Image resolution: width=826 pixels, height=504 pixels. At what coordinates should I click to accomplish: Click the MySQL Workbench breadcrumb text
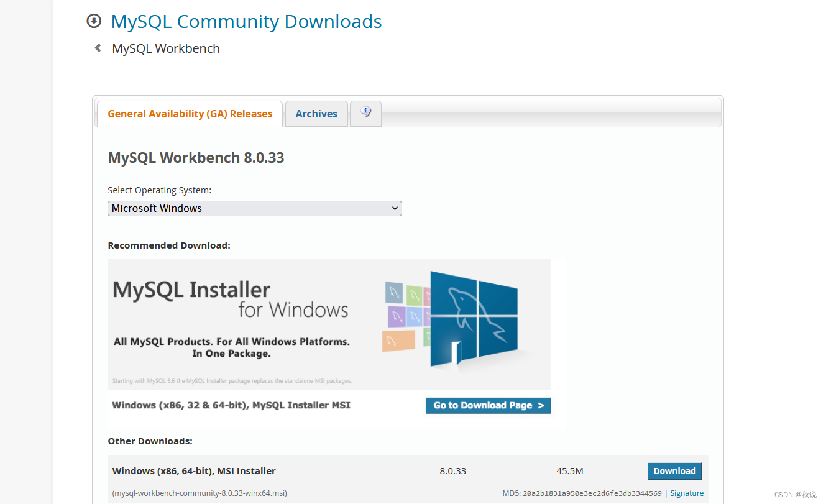[x=166, y=48]
